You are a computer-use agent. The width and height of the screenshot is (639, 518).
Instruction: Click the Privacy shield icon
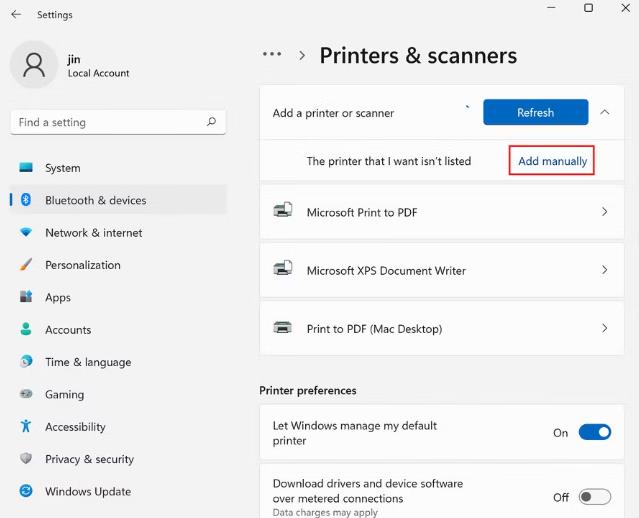(x=26, y=458)
